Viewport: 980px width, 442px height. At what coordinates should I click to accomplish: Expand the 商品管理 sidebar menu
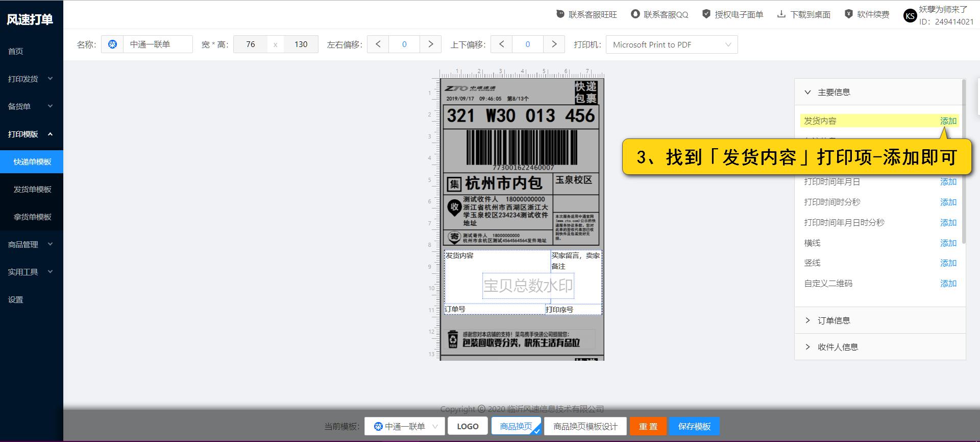point(32,244)
